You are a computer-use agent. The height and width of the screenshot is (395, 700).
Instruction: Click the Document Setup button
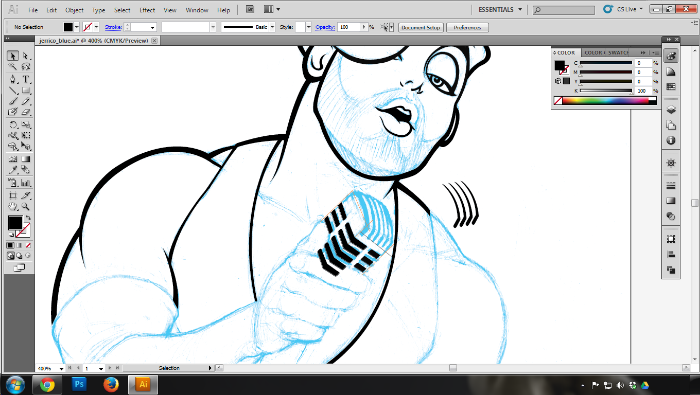coord(421,28)
